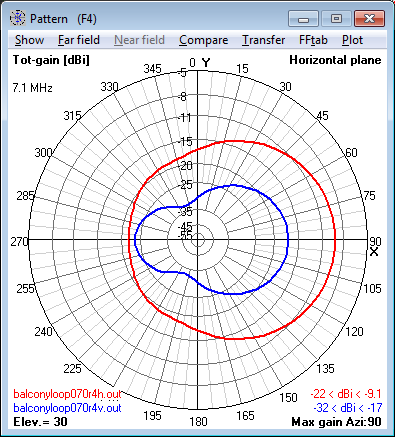Viewport: 395px width, 437px height.
Task: Click the 240 degree azimuth label
Action: [x=43, y=332]
